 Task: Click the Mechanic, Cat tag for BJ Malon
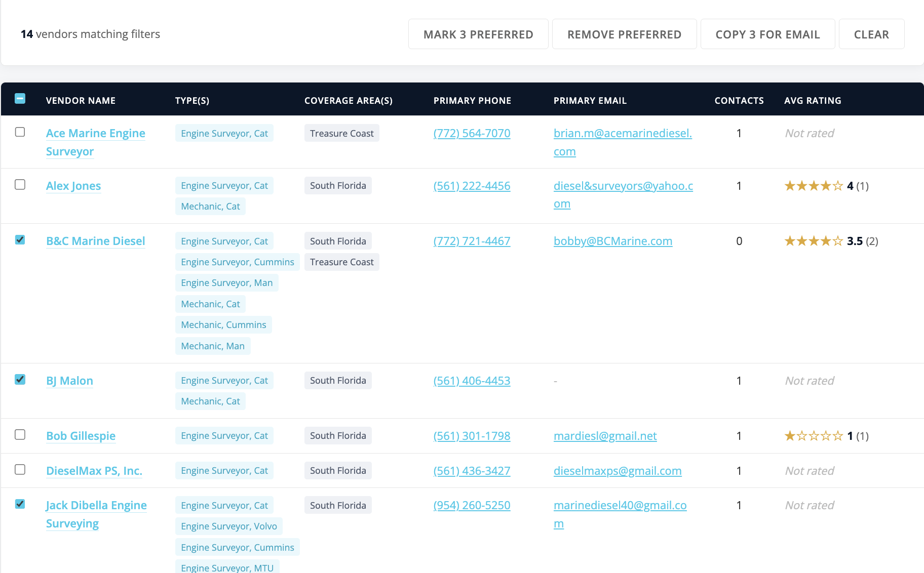[210, 401]
